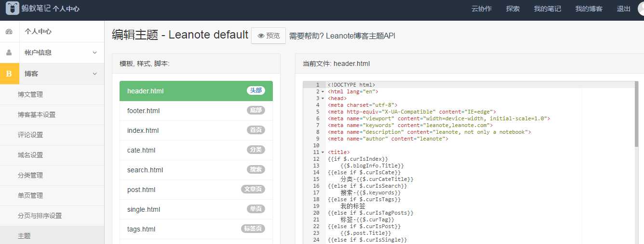Viewport: 644px width, 244px height.
Task: Select cate.html in the file list
Action: [196, 150]
